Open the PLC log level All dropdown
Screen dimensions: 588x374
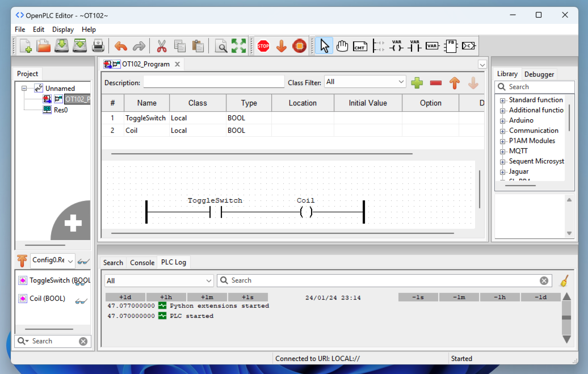(x=159, y=280)
